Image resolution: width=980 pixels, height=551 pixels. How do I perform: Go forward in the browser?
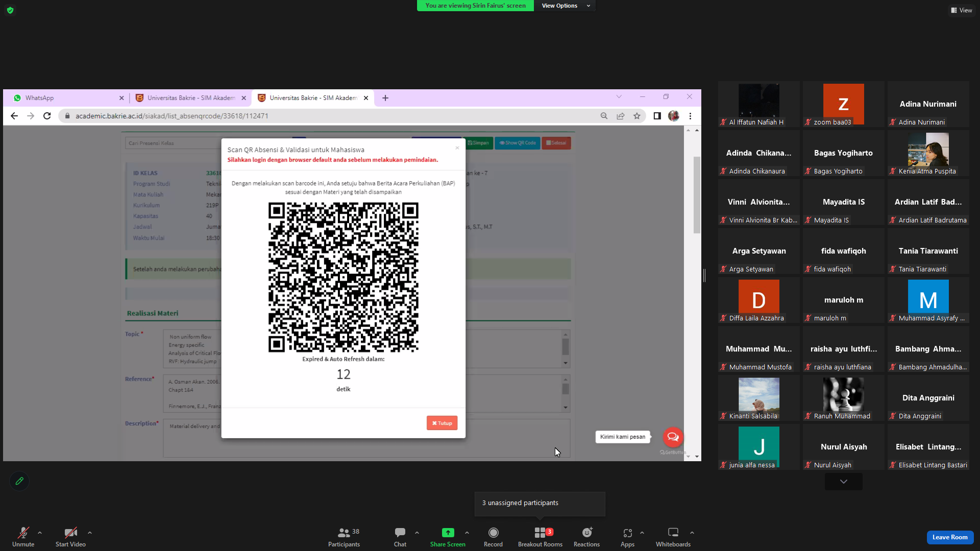point(31,116)
